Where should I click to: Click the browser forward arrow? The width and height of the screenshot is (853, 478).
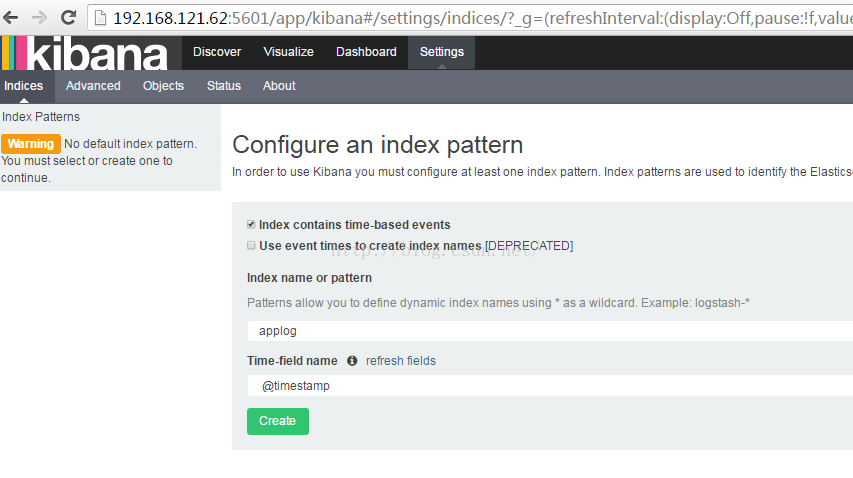(x=39, y=18)
